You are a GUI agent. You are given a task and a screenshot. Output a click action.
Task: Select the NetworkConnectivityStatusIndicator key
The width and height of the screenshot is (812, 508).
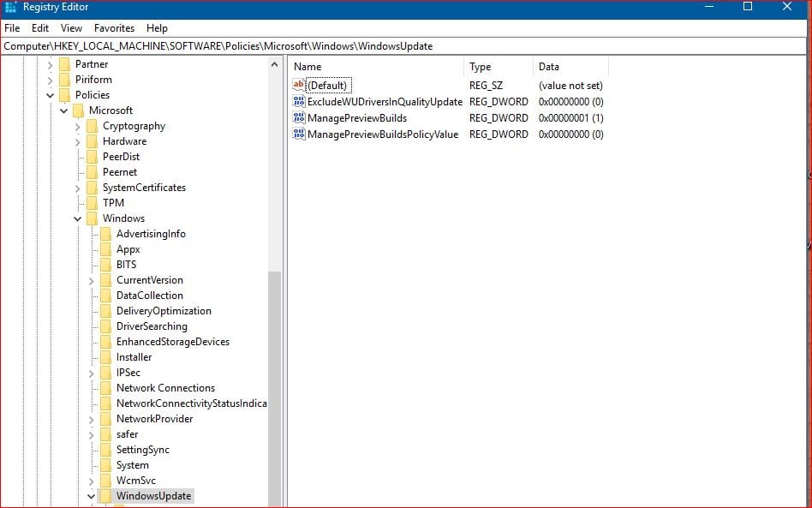[191, 403]
